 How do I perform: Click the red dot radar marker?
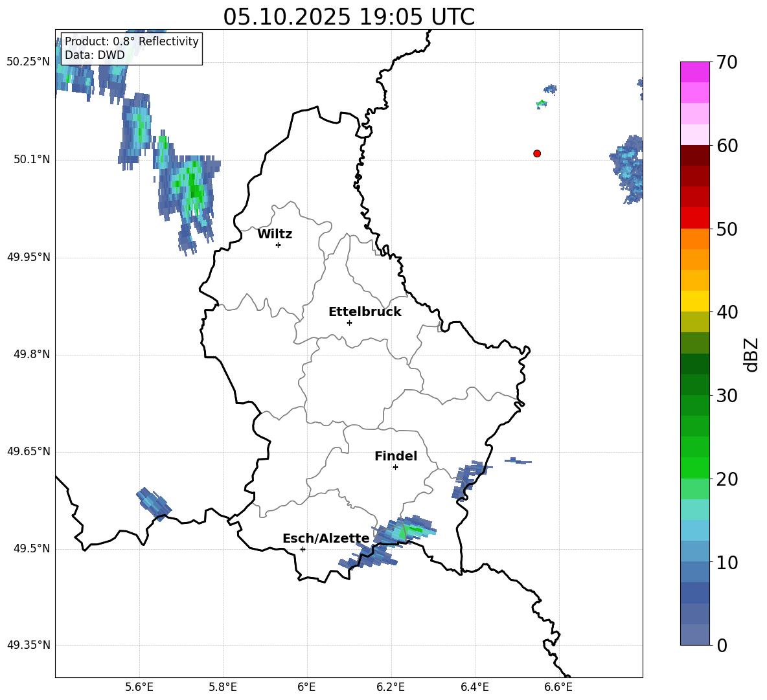tap(537, 153)
